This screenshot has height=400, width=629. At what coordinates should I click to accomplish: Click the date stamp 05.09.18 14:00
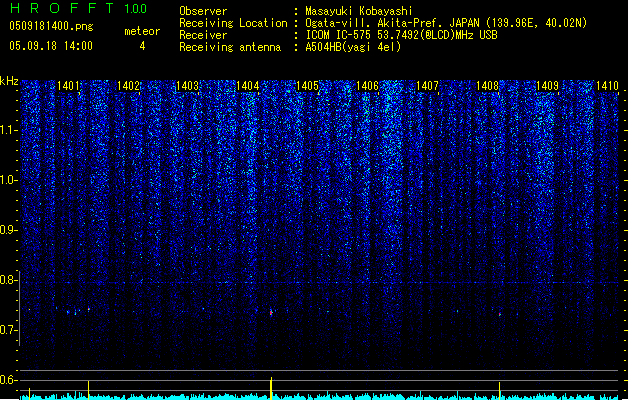tap(51, 46)
